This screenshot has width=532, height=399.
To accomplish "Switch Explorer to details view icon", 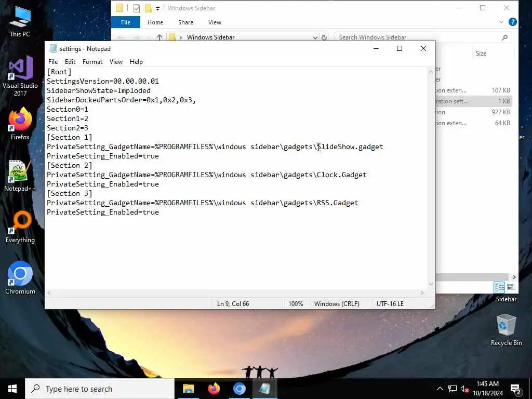I will 499,287.
